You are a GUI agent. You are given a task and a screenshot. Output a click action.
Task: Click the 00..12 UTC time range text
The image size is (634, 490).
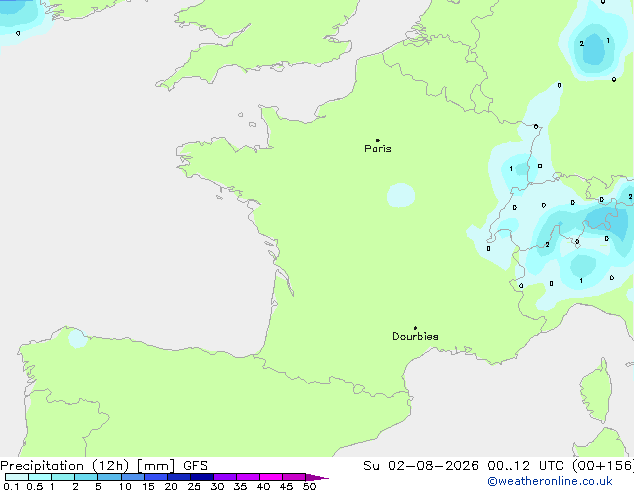tap(526, 466)
